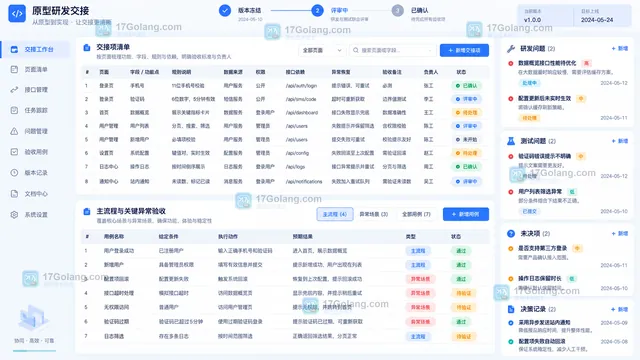Click the 状态 header in 交接项清单 table
Viewport: 640px width, 360px height.
461,72
